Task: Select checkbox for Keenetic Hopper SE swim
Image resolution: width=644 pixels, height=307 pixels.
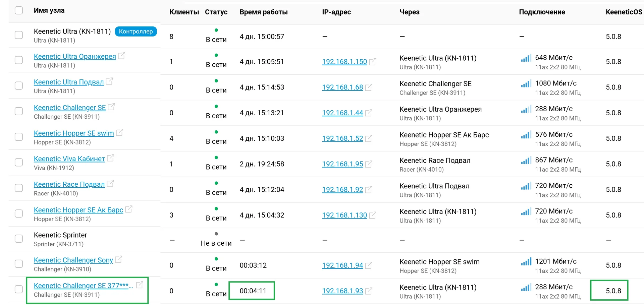Action: pos(19,137)
